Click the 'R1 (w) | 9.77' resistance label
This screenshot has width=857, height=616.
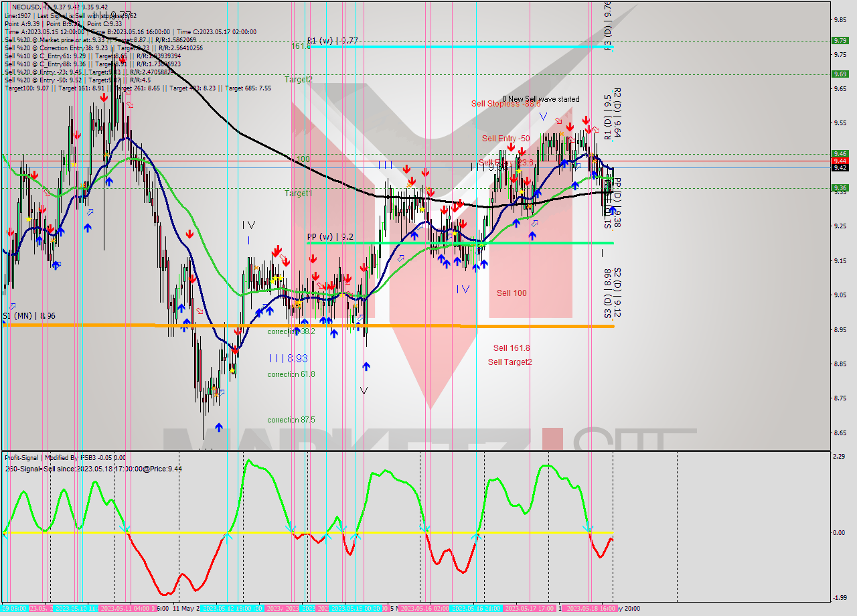pyautogui.click(x=333, y=40)
